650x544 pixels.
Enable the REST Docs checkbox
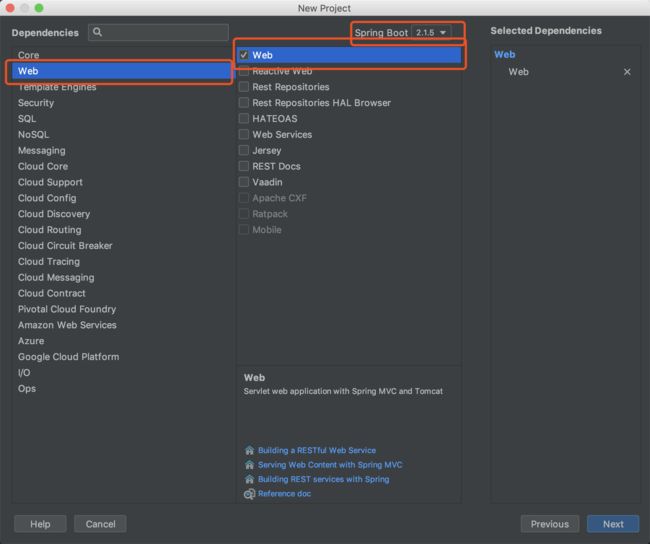[244, 166]
